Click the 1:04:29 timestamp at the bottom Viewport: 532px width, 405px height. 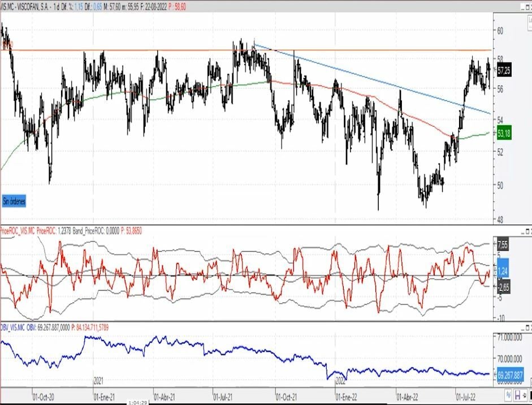(x=138, y=403)
